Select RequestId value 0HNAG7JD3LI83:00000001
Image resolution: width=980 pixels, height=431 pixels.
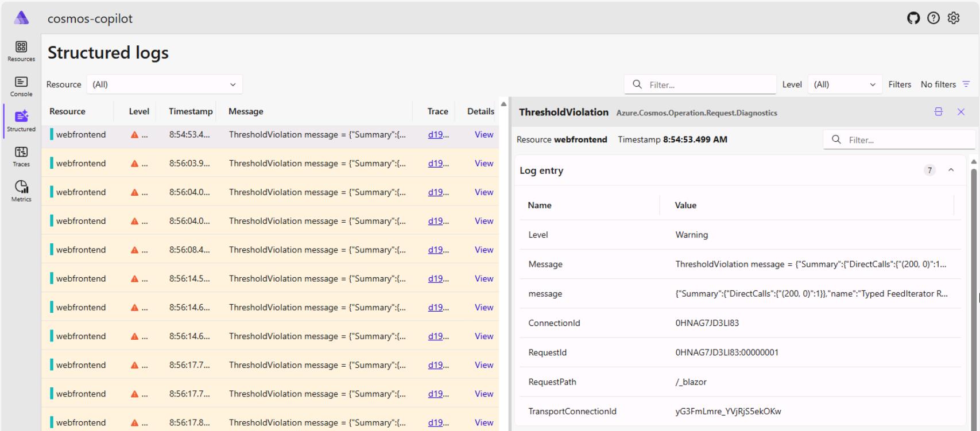pyautogui.click(x=727, y=352)
